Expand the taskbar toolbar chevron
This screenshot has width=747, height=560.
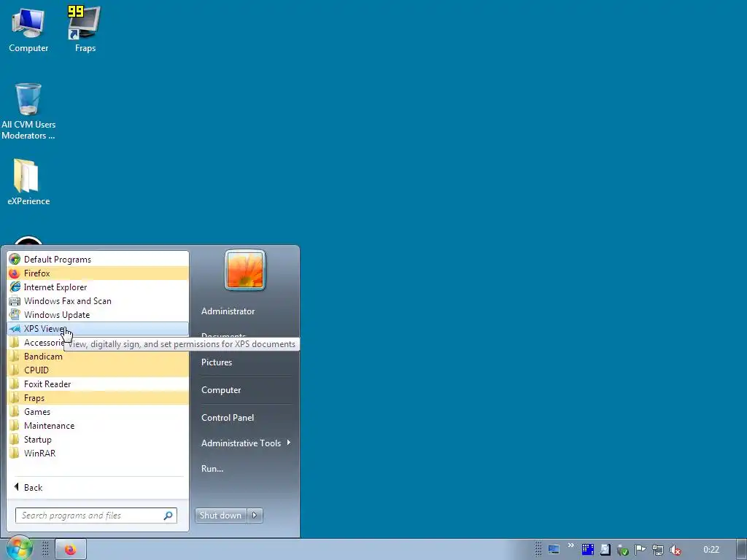click(x=570, y=545)
